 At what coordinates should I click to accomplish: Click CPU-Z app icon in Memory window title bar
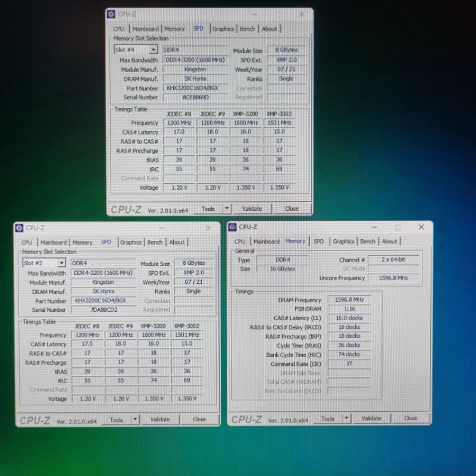233,227
